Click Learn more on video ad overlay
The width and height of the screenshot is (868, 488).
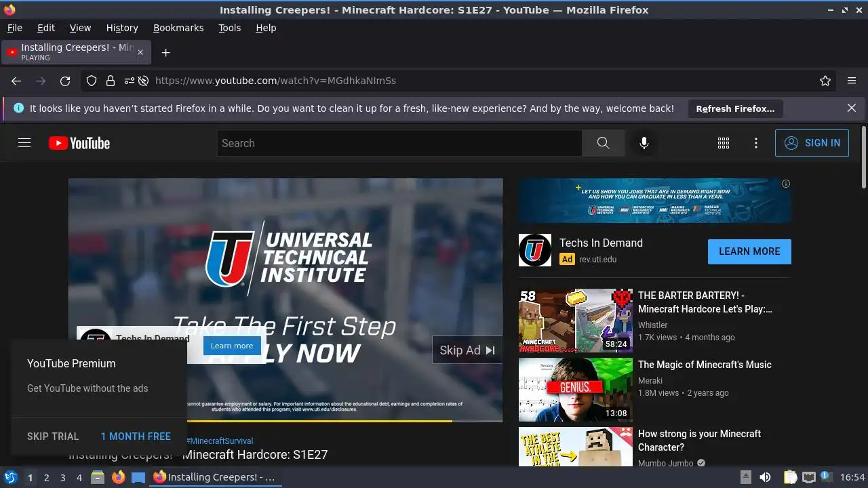coord(232,346)
